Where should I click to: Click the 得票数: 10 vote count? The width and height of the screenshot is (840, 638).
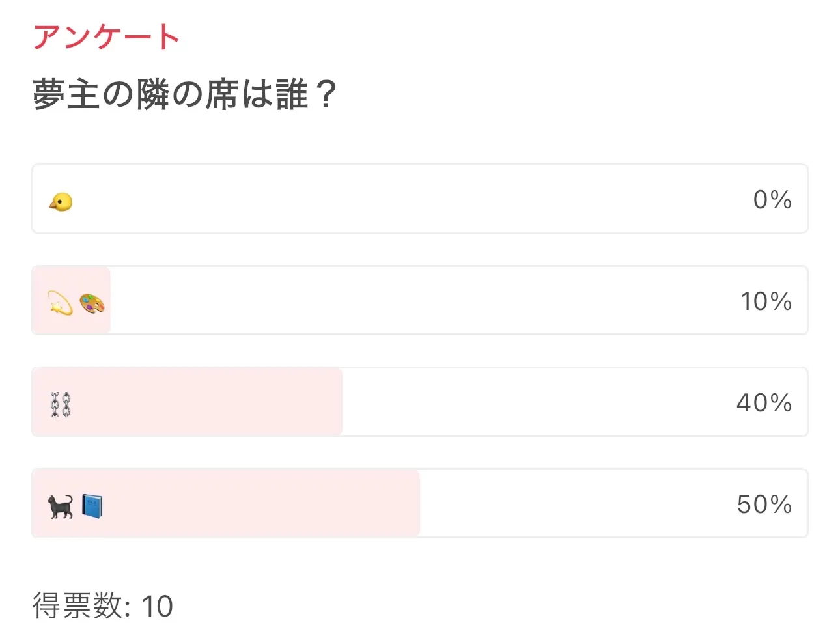tap(103, 605)
